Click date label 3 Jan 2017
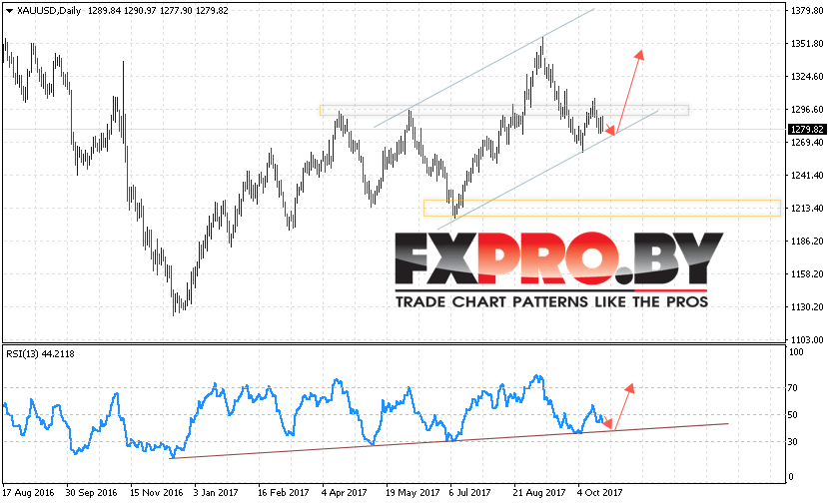Viewport: 828px width, 504px height. point(217,493)
